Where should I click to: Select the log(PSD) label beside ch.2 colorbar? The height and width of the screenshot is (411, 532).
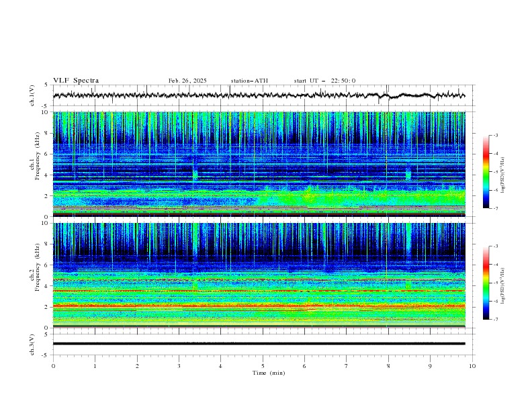(x=503, y=286)
